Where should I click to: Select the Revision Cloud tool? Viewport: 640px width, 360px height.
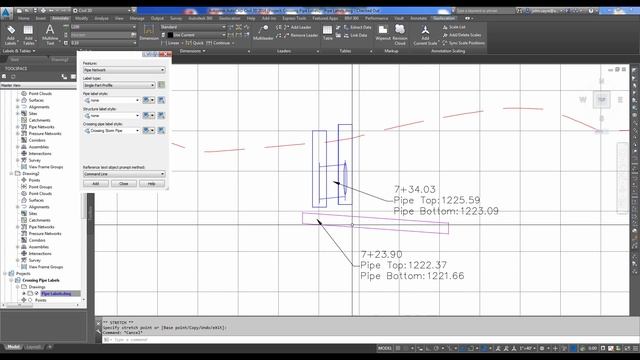click(400, 35)
